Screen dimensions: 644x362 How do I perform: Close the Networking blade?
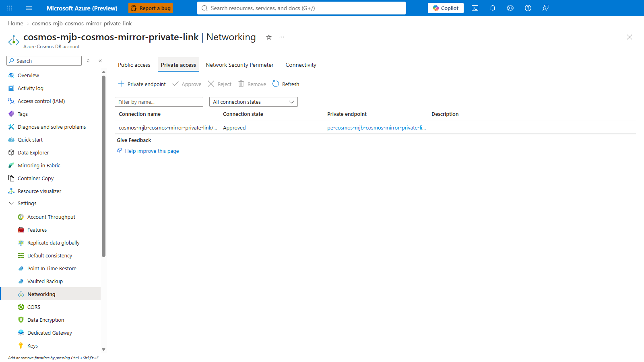(x=630, y=37)
